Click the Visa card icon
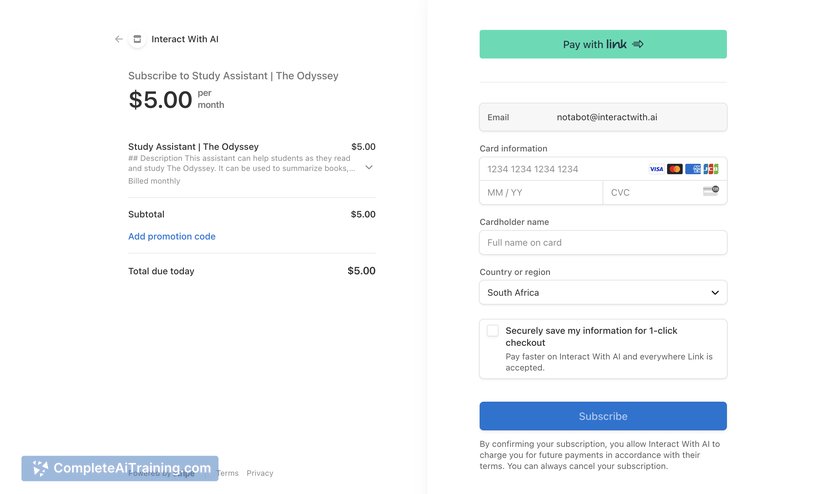820x494 pixels. tap(656, 169)
